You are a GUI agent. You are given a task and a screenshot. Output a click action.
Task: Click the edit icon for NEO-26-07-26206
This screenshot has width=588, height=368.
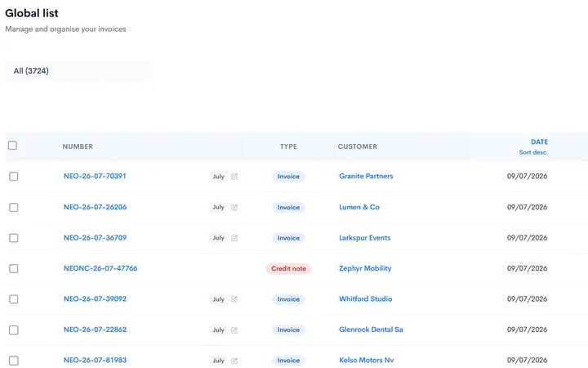coord(234,207)
